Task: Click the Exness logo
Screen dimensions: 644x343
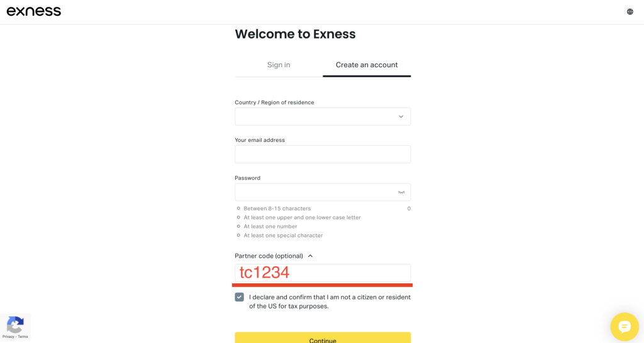Action: [x=34, y=11]
